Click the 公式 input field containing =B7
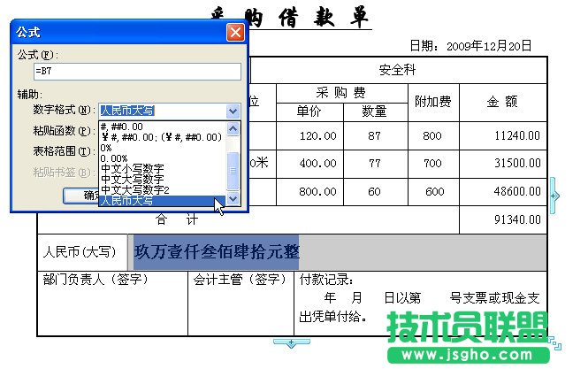 [137, 72]
